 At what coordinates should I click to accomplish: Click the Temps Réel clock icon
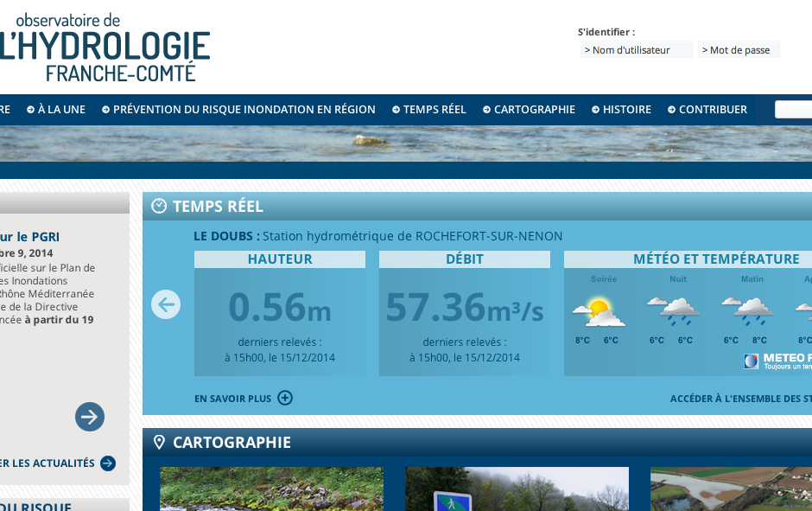(x=159, y=207)
